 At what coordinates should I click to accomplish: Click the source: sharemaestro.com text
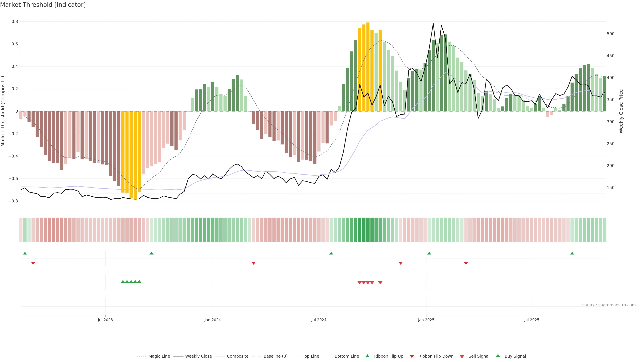[x=609, y=305]
